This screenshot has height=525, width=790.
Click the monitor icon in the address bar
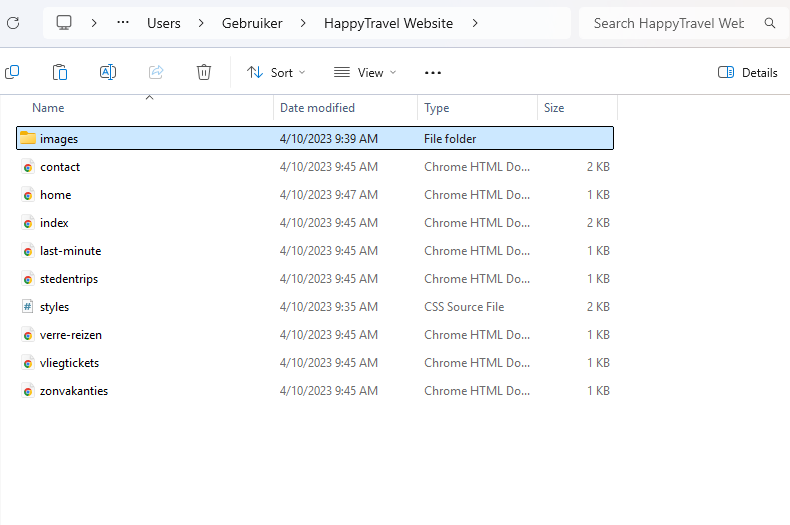point(65,22)
